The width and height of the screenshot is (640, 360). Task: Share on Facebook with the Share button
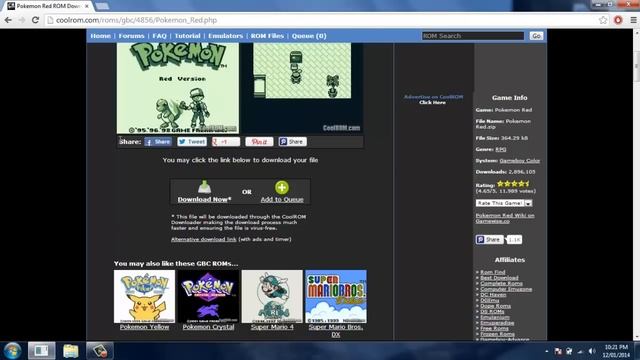click(158, 142)
